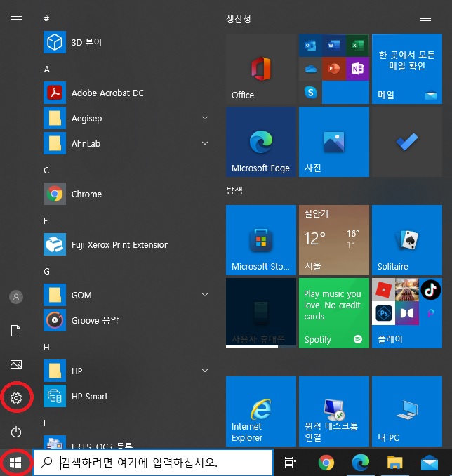The image size is (452, 476).
Task: Open the Power options button
Action: coord(16,432)
